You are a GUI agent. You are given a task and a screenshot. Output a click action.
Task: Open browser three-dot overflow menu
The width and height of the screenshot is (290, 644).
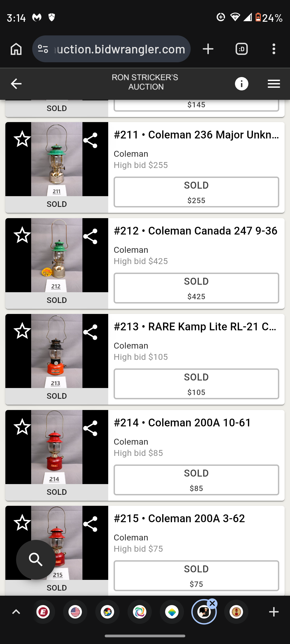pos(274,49)
